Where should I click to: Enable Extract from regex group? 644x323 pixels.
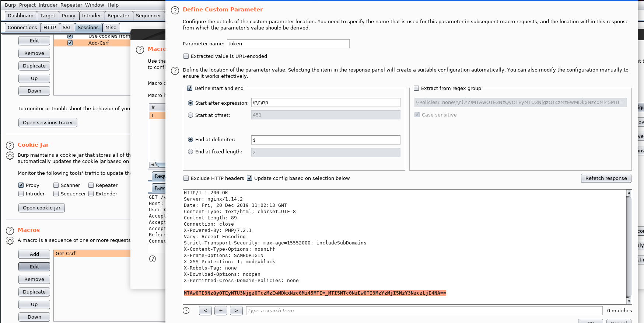(x=416, y=88)
